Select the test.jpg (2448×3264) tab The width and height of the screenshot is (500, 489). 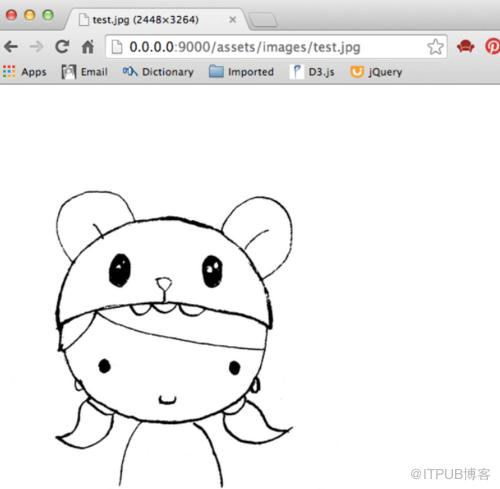click(x=157, y=20)
